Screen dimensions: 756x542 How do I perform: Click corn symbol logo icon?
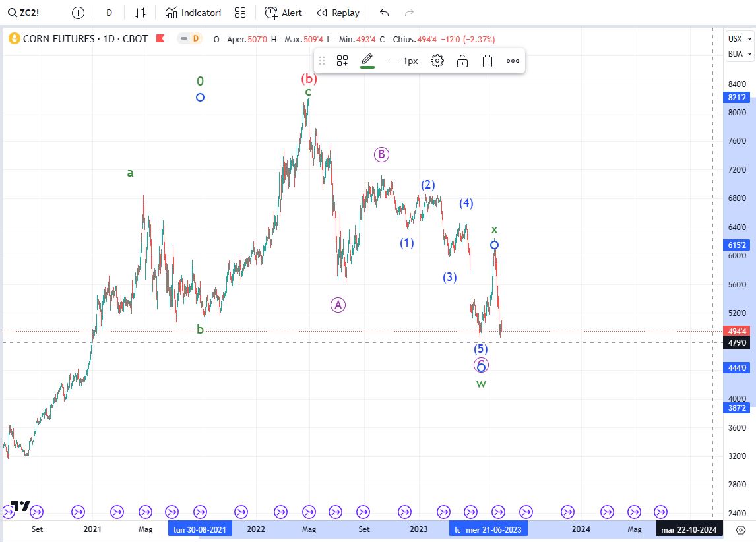click(15, 38)
